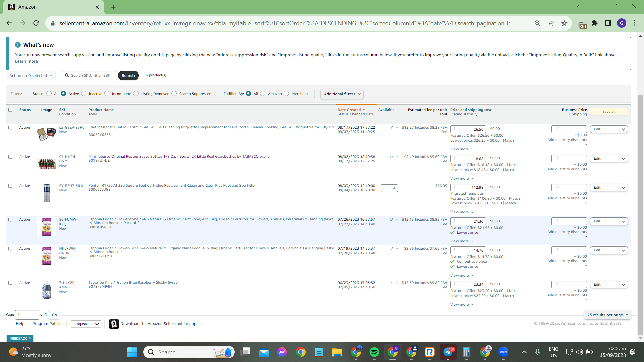Open the Edit dropdown arrow for Pentair row
The width and height of the screenshot is (644, 362).
coord(624,188)
